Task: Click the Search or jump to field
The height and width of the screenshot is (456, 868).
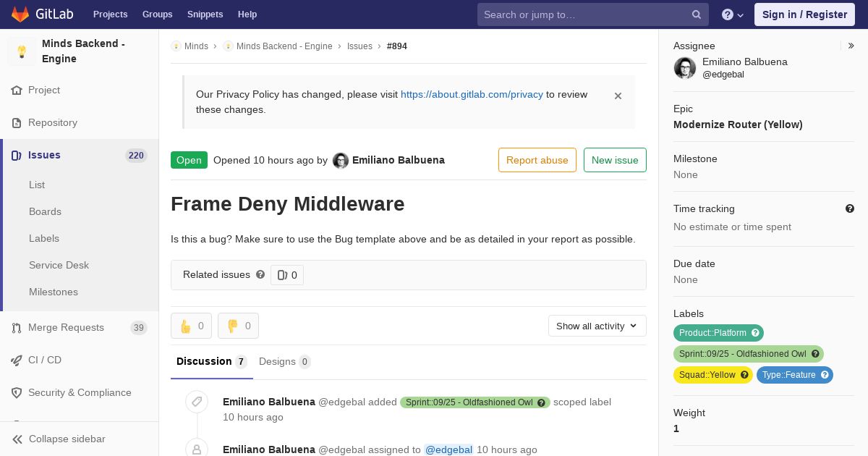Action: pos(593,14)
